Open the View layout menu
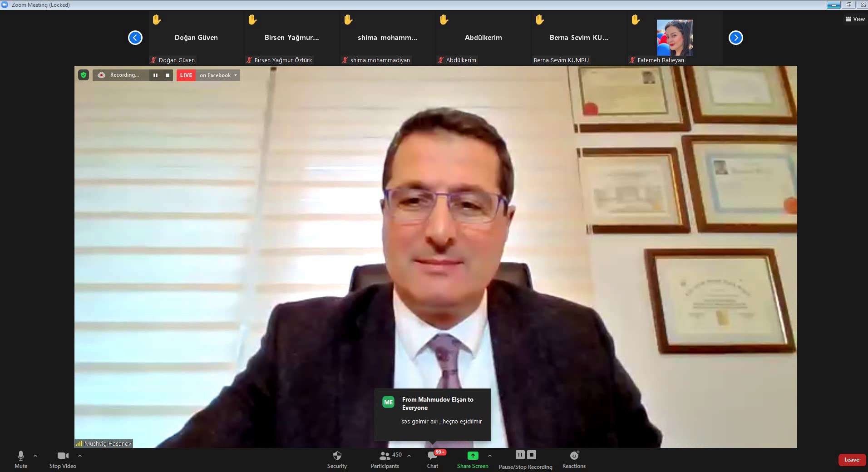Viewport: 868px width, 472px height. click(x=855, y=19)
